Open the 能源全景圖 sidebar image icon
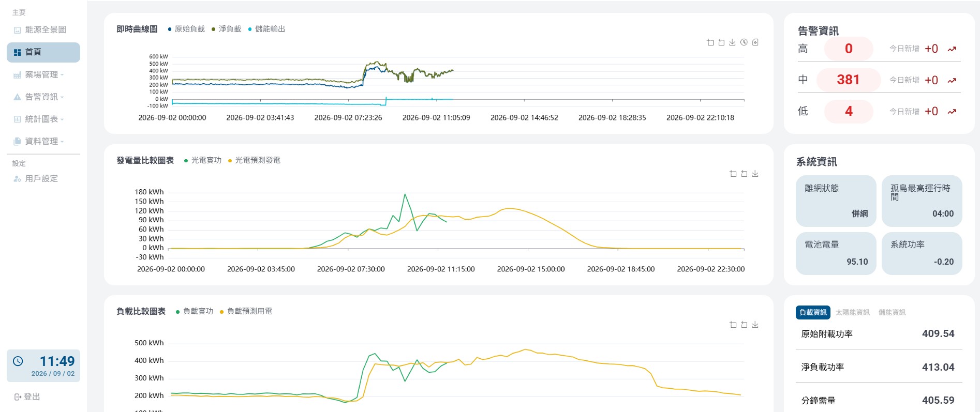Viewport: 980px width, 412px height. 17,30
